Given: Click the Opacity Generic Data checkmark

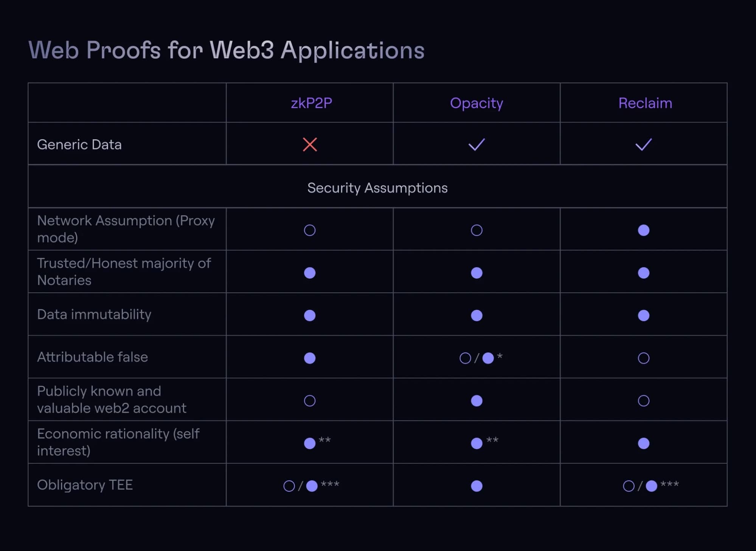Looking at the screenshot, I should [x=477, y=144].
